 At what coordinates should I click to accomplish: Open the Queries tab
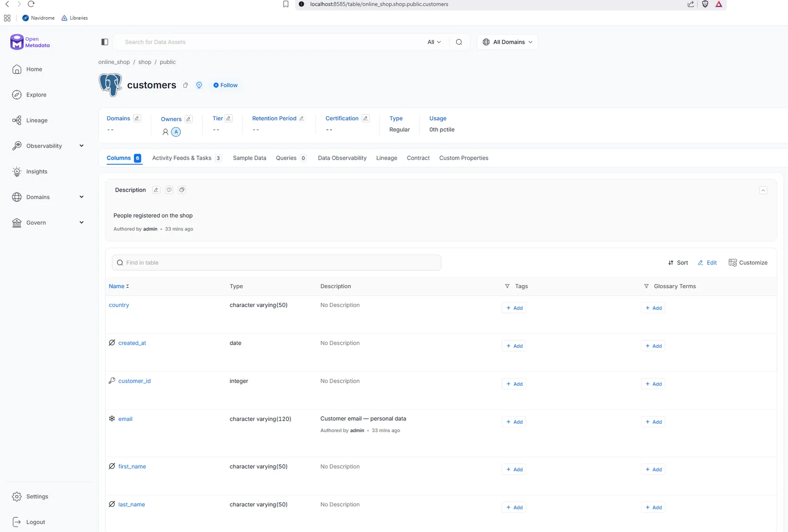pos(291,158)
